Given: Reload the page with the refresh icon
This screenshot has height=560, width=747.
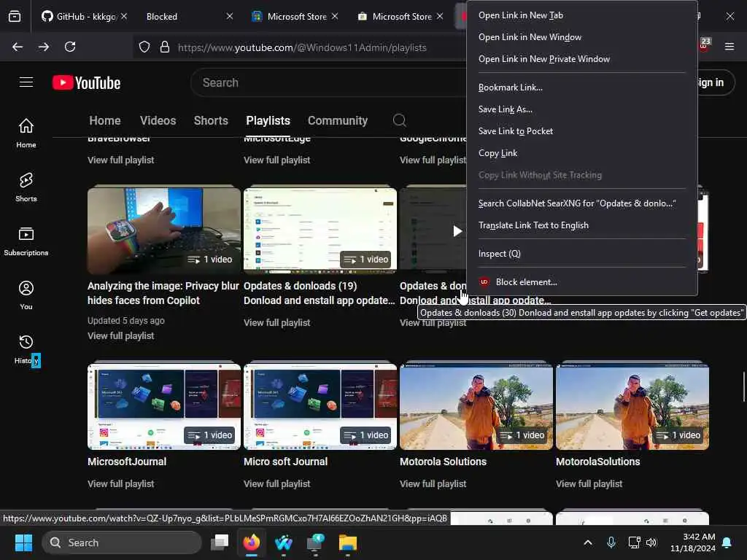Looking at the screenshot, I should pos(70,47).
